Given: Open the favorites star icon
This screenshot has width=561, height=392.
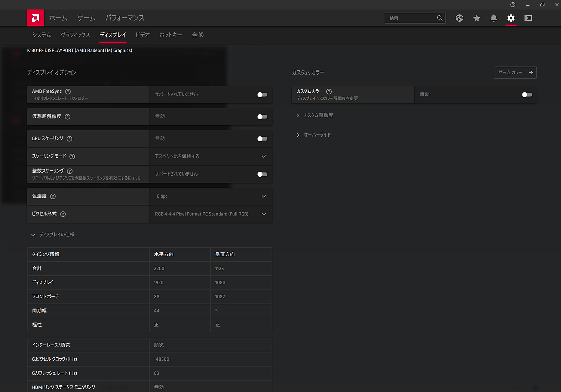Looking at the screenshot, I should click(x=476, y=18).
